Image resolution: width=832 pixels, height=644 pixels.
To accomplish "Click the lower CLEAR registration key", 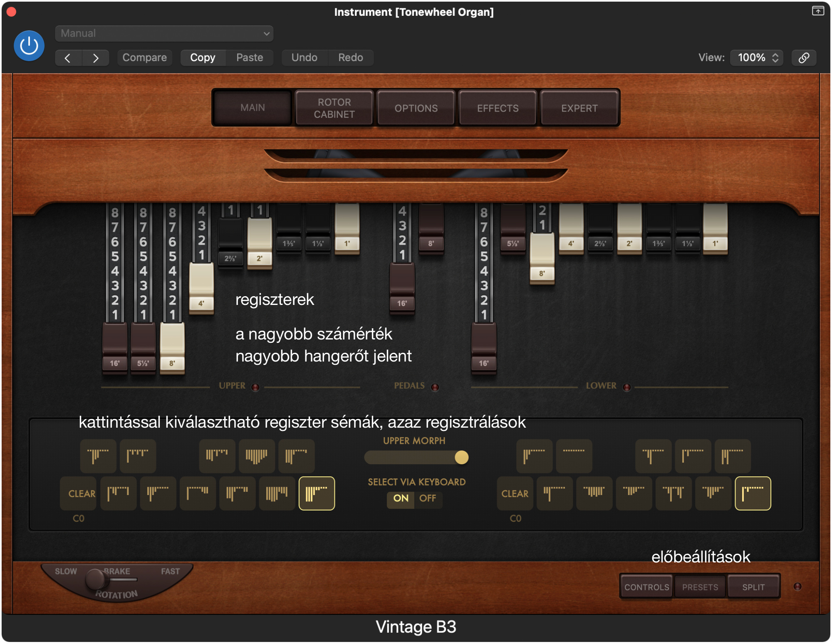I will pyautogui.click(x=515, y=493).
